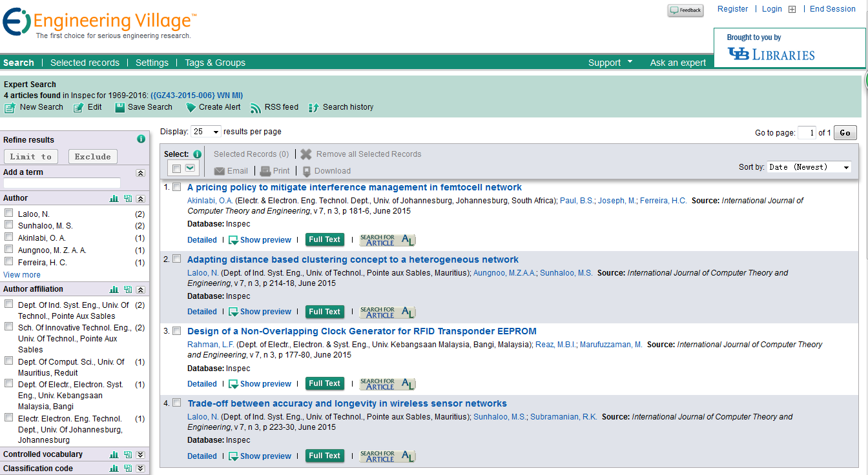Open the Selected records tab
Image resolution: width=868 pixels, height=475 pixels.
coord(85,63)
